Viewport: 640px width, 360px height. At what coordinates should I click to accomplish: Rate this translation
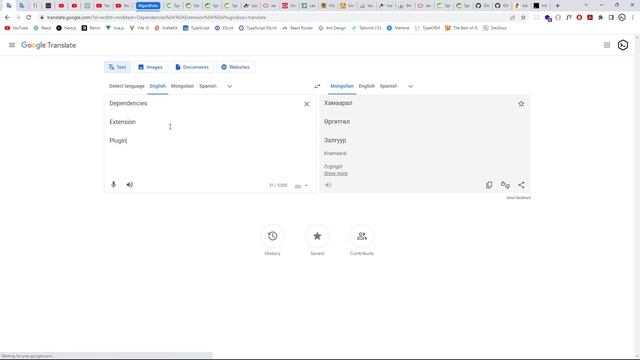coord(505,185)
